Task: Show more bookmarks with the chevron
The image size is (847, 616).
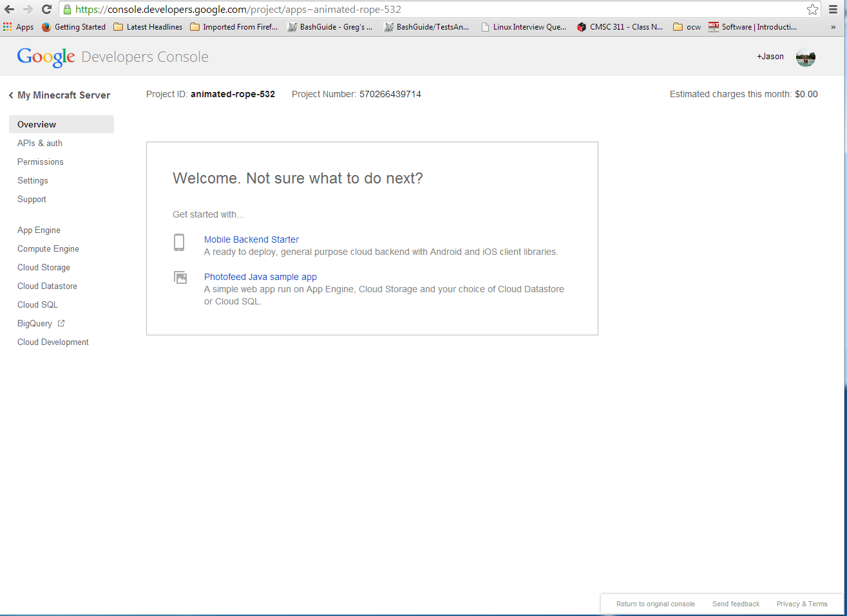Action: (833, 27)
